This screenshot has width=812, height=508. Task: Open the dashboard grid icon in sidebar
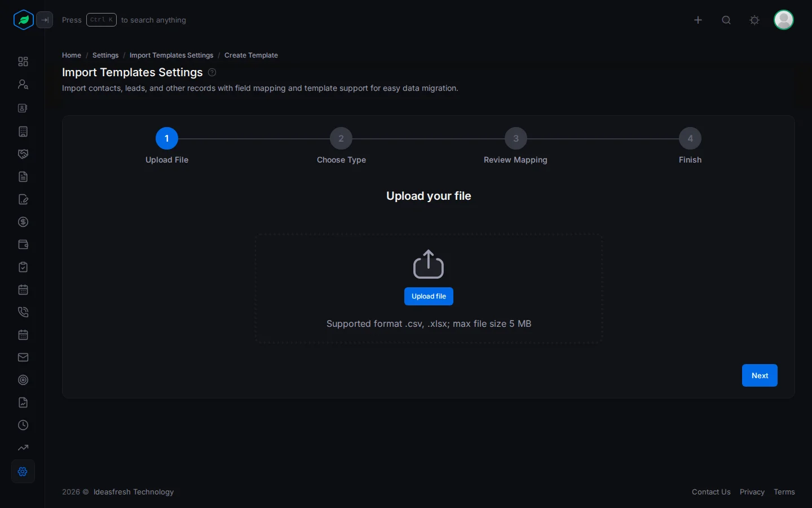pos(23,62)
